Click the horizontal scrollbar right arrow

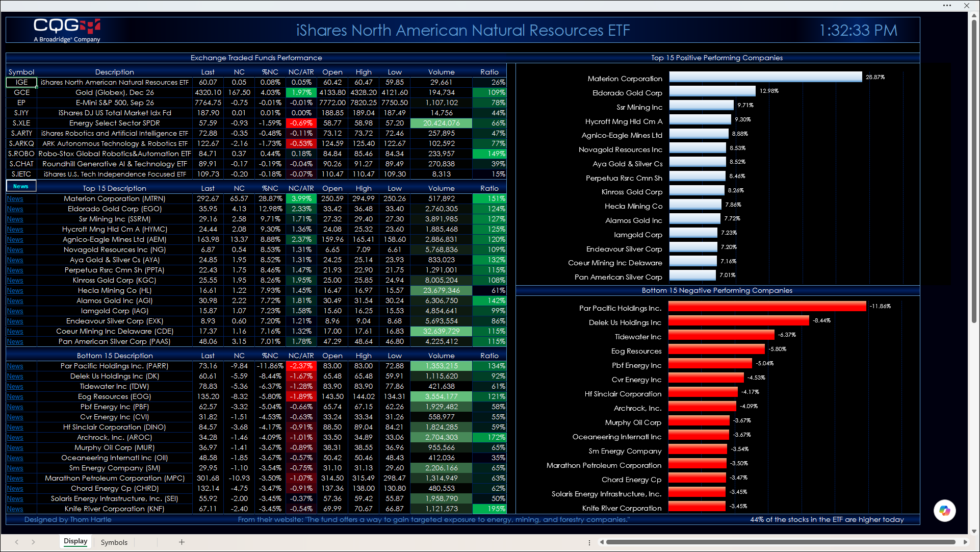(965, 542)
